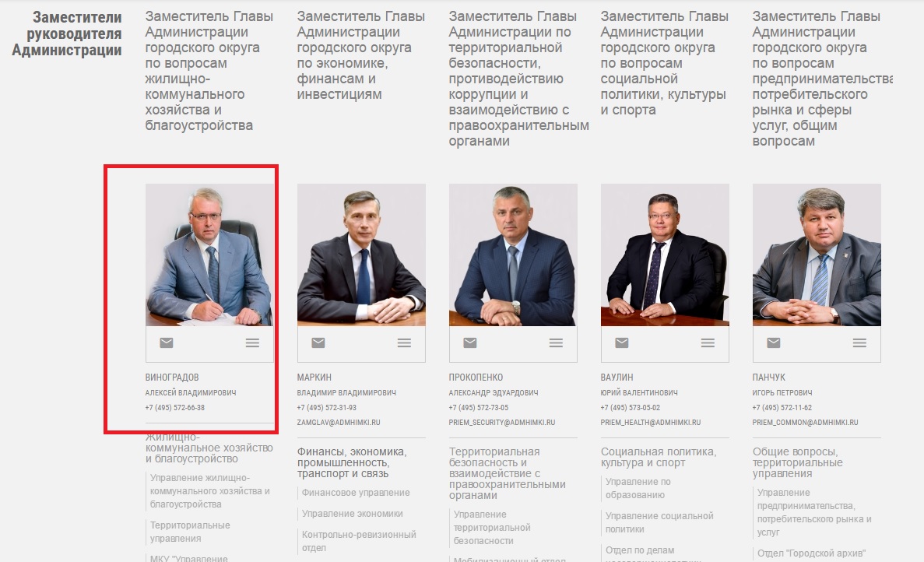Open hamburger menu on Панчук's card

(859, 342)
